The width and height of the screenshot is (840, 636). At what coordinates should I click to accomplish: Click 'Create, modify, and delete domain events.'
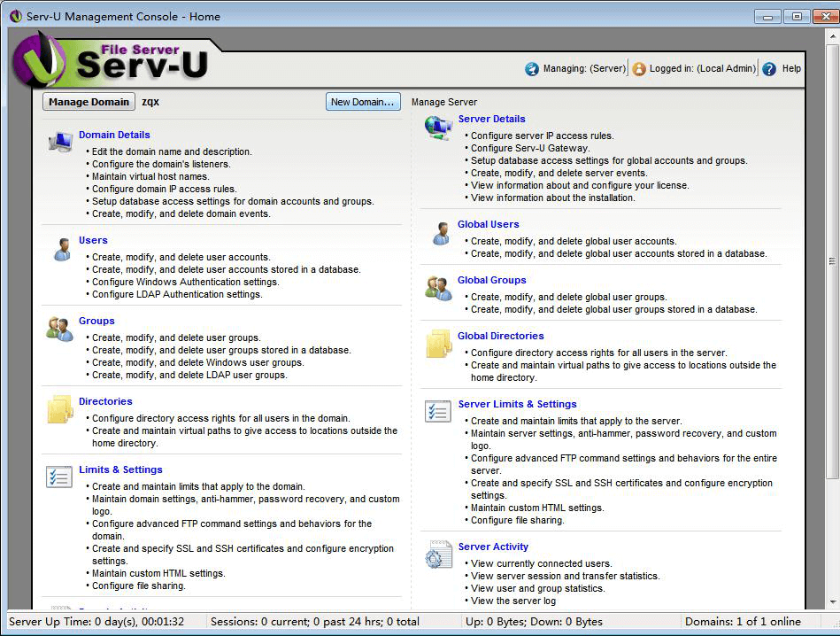181,213
